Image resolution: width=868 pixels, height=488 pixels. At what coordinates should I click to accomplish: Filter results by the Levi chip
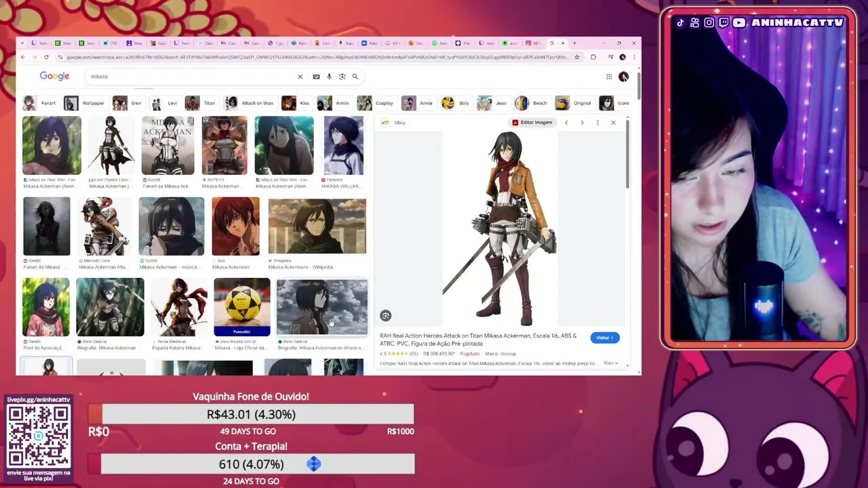[164, 103]
